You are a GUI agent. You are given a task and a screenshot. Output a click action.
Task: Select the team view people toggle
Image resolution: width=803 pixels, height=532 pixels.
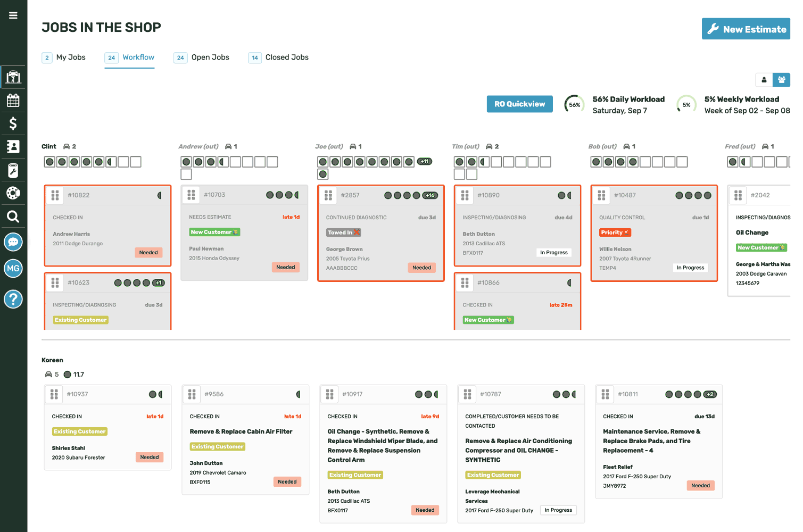coord(781,79)
